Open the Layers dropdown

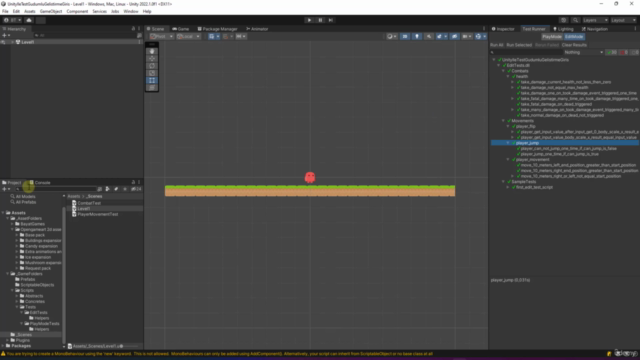click(595, 20)
